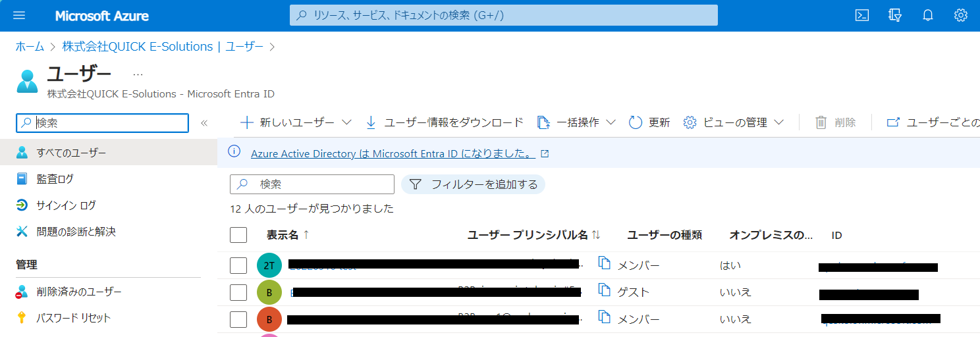The width and height of the screenshot is (980, 337).
Task: Click the teal 2T user avatar
Action: [269, 265]
